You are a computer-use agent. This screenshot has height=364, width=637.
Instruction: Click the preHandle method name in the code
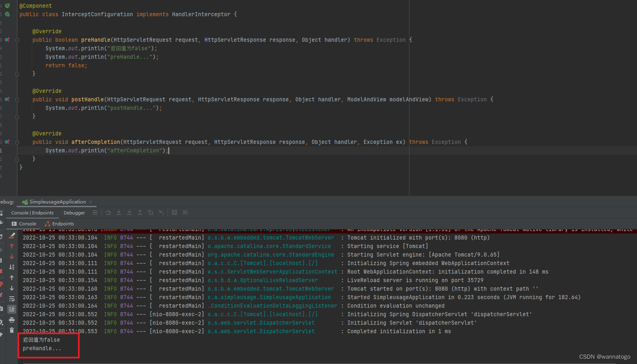pos(96,40)
